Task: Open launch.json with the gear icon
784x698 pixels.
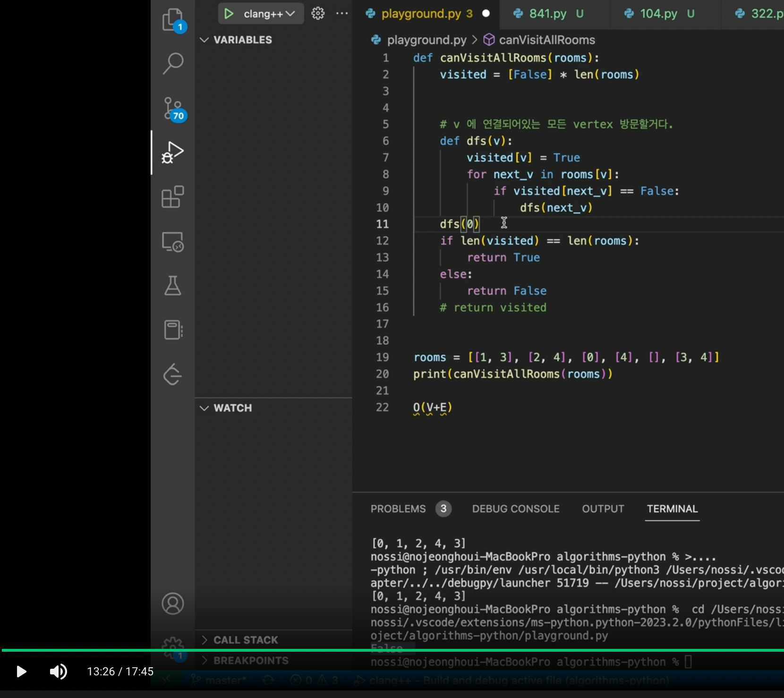Action: 318,14
